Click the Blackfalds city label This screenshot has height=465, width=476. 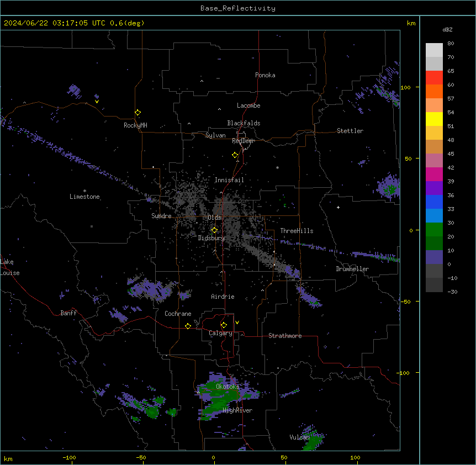[244, 123]
